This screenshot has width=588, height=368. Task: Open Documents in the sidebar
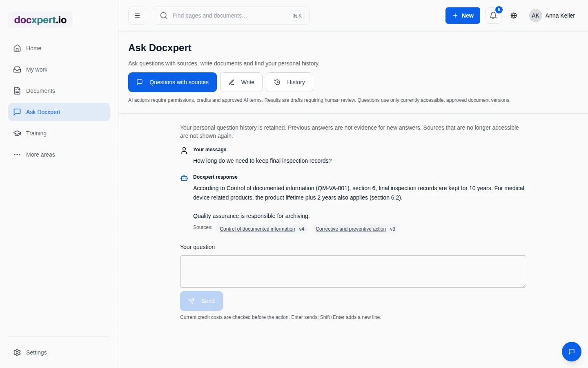tap(59, 91)
